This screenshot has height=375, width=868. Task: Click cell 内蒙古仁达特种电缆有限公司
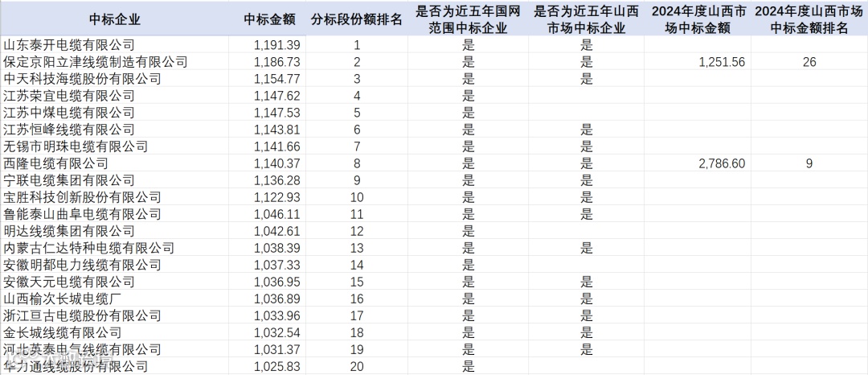click(115, 248)
